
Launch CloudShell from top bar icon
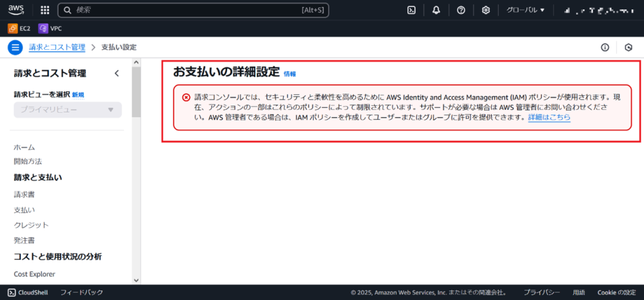click(x=411, y=10)
